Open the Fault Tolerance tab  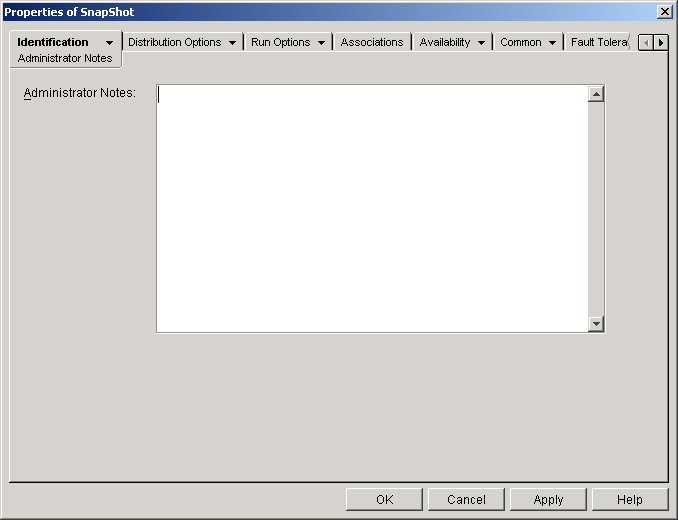point(599,42)
